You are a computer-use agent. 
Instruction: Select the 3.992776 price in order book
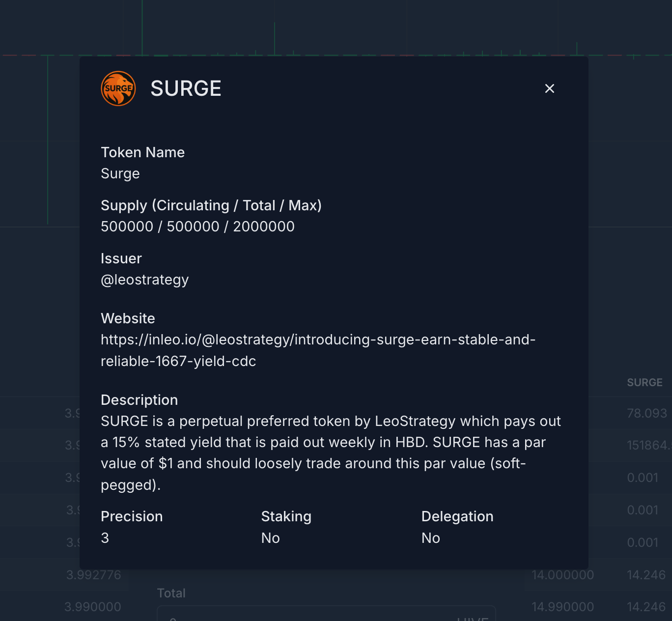coord(93,575)
